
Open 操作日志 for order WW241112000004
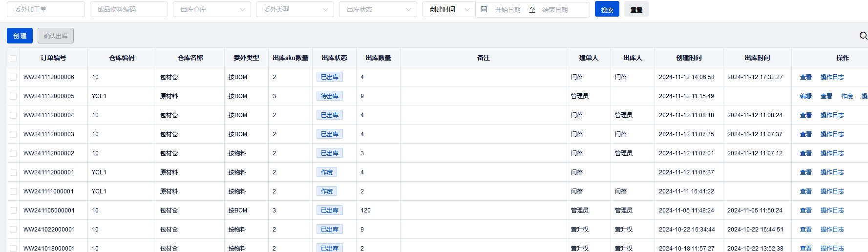coord(832,115)
